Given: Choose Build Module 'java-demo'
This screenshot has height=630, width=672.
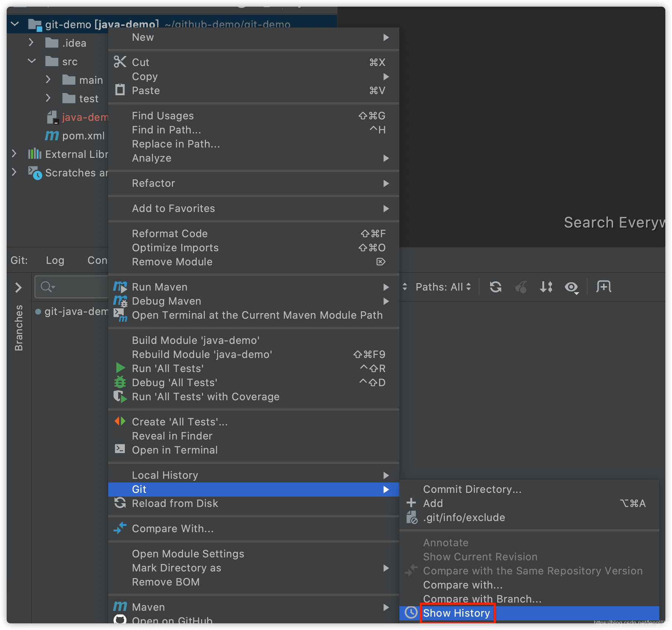Looking at the screenshot, I should 254,340.
